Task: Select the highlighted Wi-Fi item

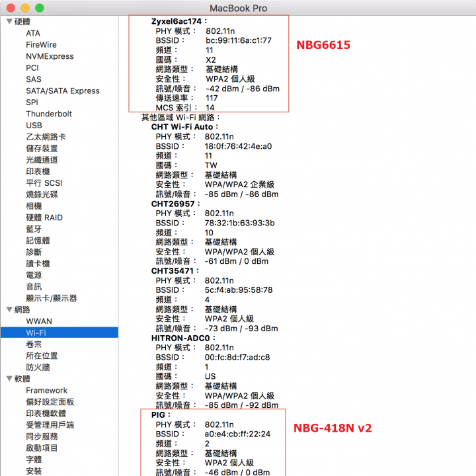Action: 59,333
